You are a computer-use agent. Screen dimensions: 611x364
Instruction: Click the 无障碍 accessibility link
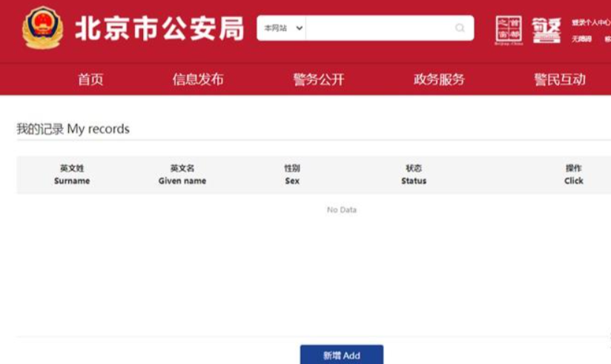click(x=581, y=39)
